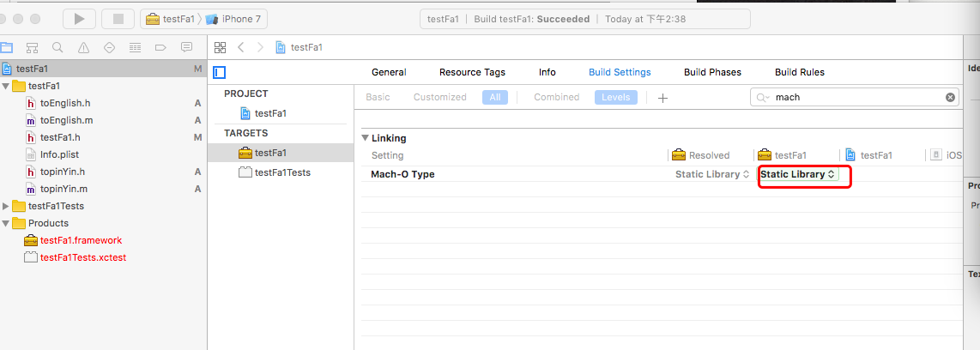Open the related items grid menu
980x350 pixels.
(220, 47)
